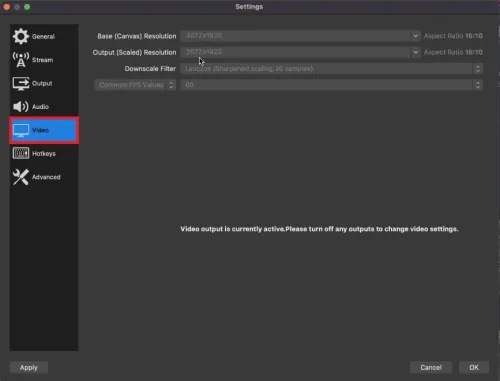The height and width of the screenshot is (381, 500).
Task: Open General settings via the gear icon
Action: click(x=21, y=36)
